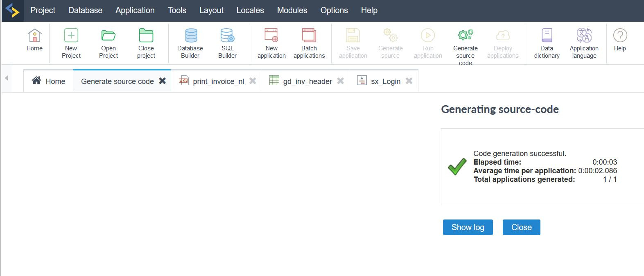
Task: Open the Application menu
Action: (x=135, y=10)
